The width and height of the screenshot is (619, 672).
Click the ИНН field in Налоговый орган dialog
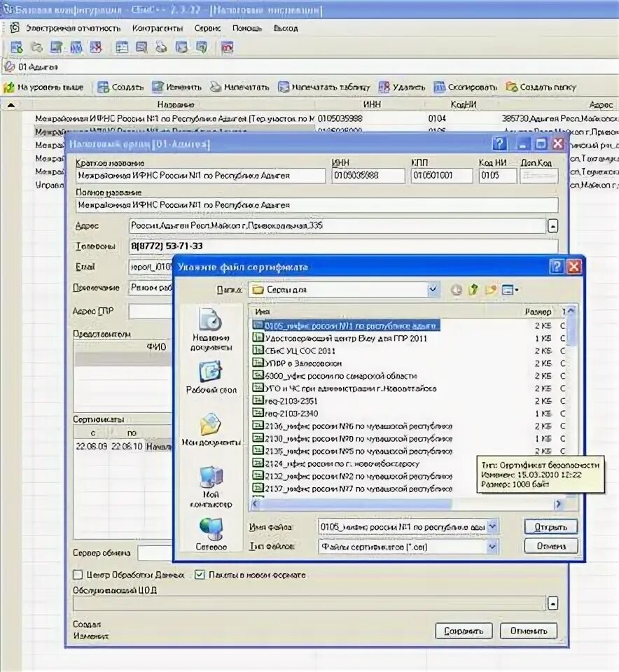(368, 176)
